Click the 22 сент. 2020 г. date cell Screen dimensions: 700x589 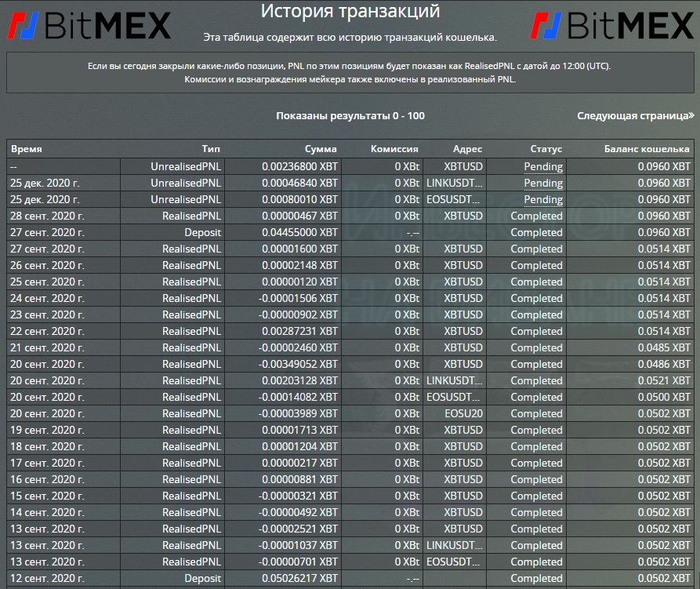click(x=47, y=331)
